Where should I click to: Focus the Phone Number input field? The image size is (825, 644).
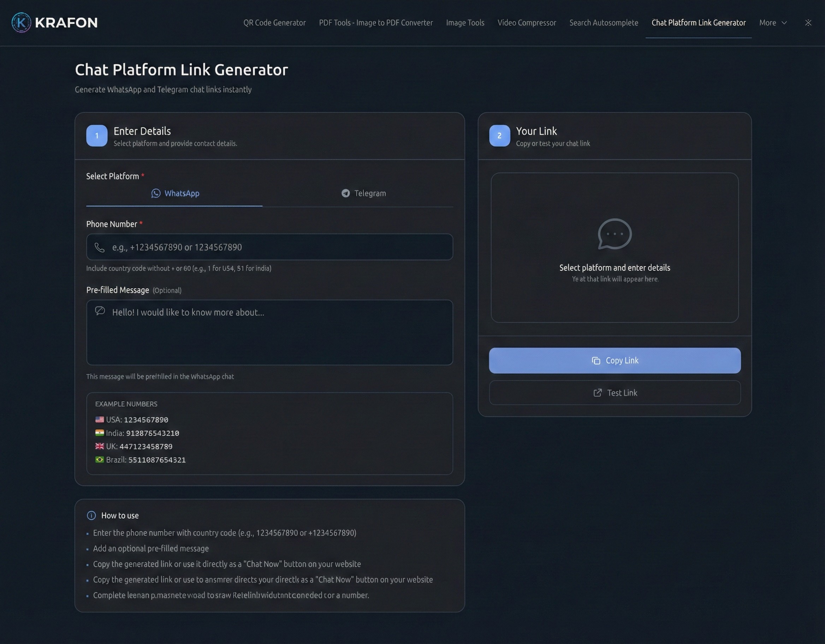(269, 247)
